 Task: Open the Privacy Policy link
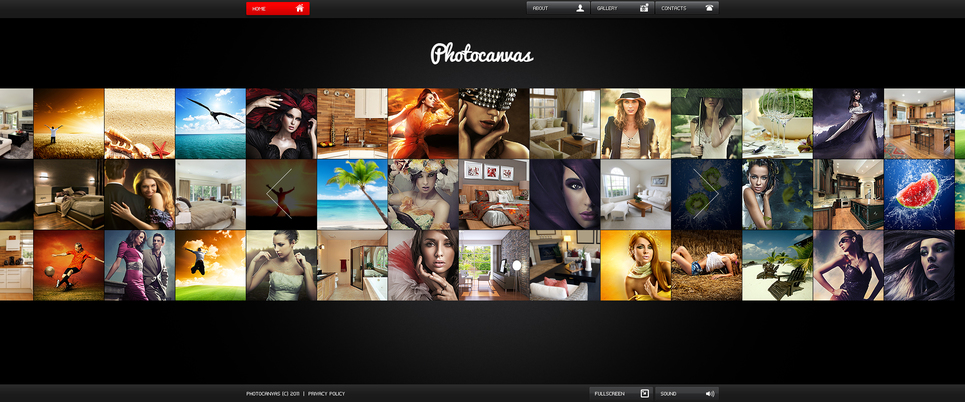click(x=326, y=393)
